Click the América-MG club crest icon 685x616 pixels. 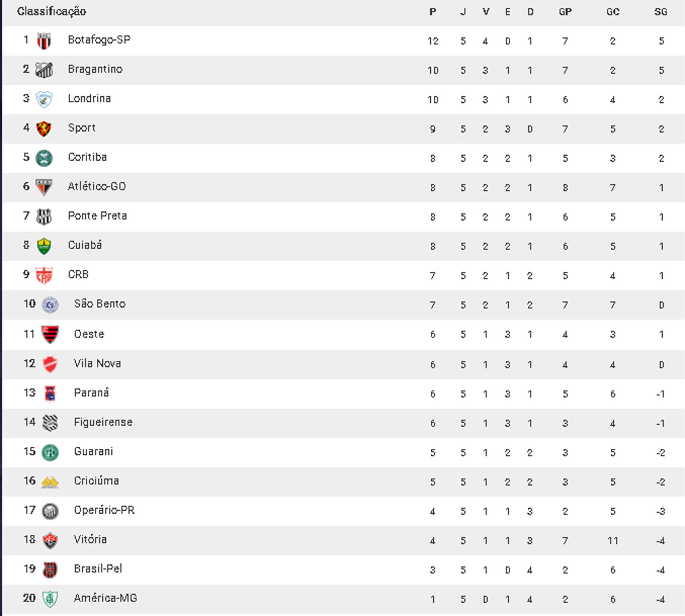pyautogui.click(x=50, y=599)
